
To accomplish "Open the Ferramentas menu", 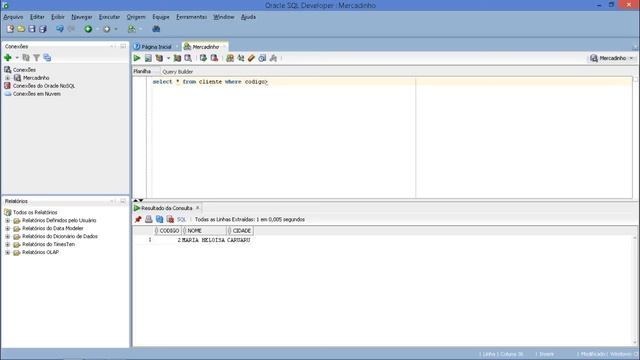I will [191, 17].
